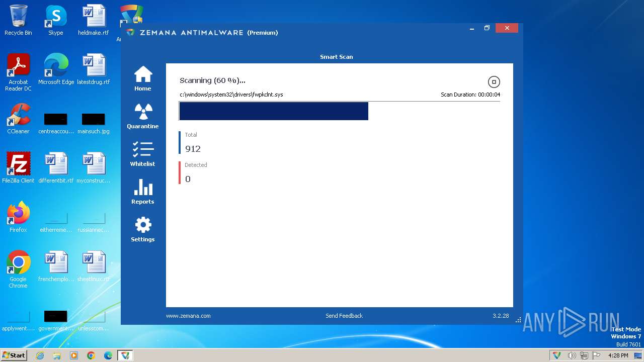Click the scan progress bar
644x362 pixels.
tap(340, 111)
